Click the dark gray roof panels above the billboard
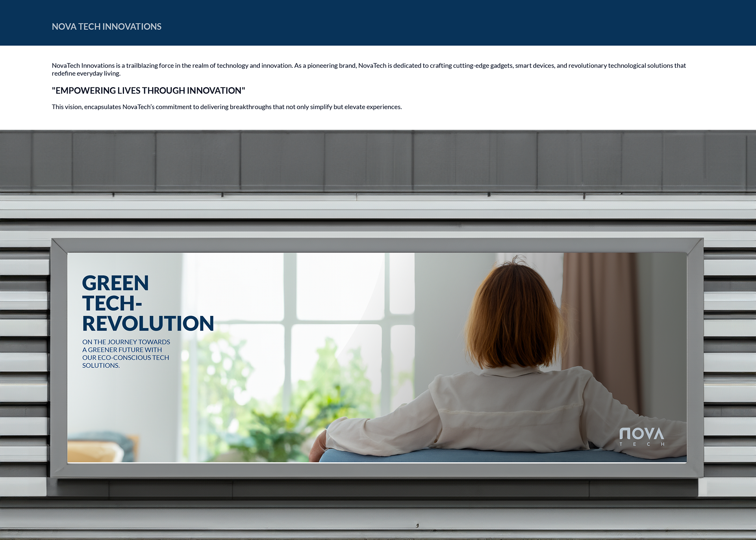The image size is (756, 540). click(x=377, y=161)
